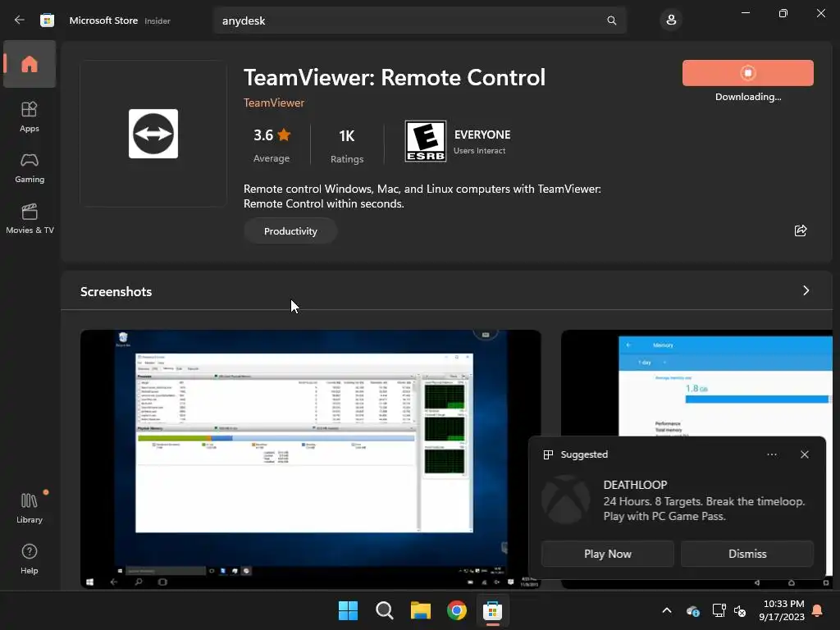Image resolution: width=840 pixels, height=630 pixels.
Task: Click the ESRB Everyone rating badge
Action: coord(426,141)
